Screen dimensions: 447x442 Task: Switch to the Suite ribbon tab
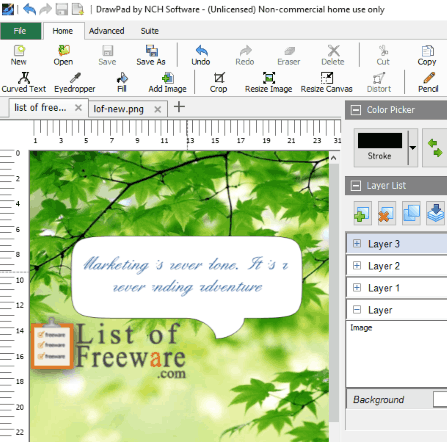[x=150, y=31]
